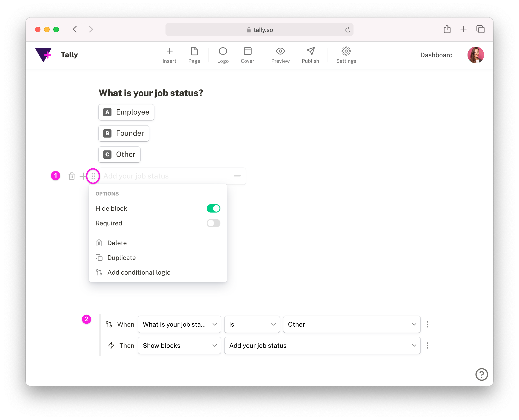Click the Logo toolbar icon
The image size is (519, 420).
pyautogui.click(x=223, y=55)
